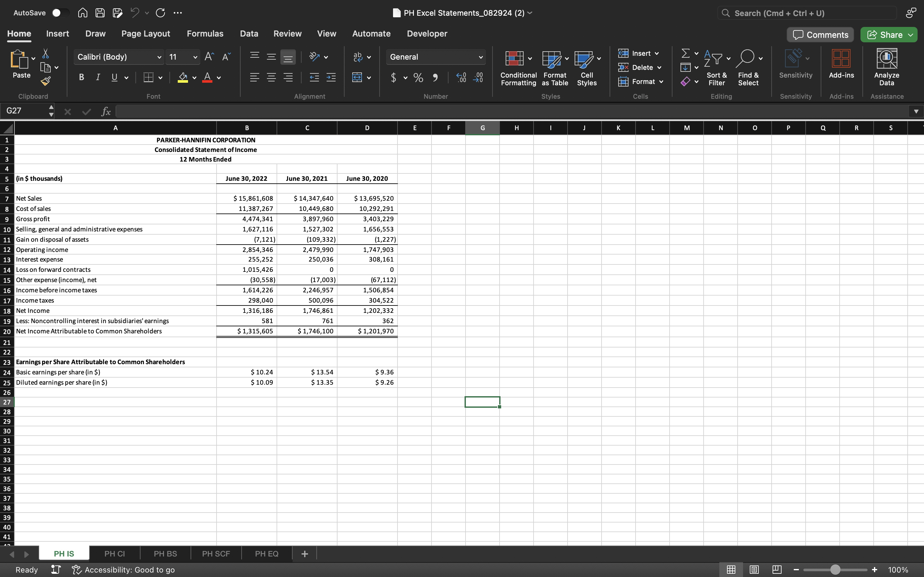Apply Percent Style to selection
Screen dimensions: 924x577
pyautogui.click(x=418, y=78)
